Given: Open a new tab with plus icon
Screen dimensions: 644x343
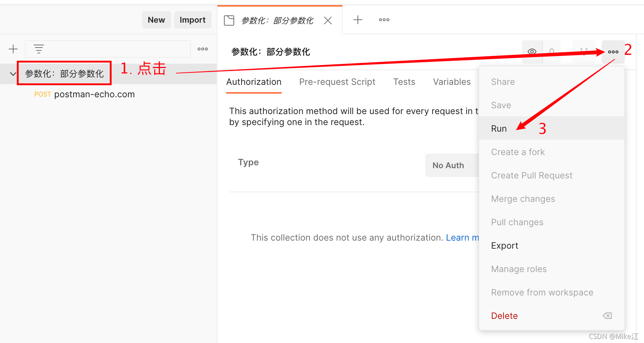Looking at the screenshot, I should 358,20.
